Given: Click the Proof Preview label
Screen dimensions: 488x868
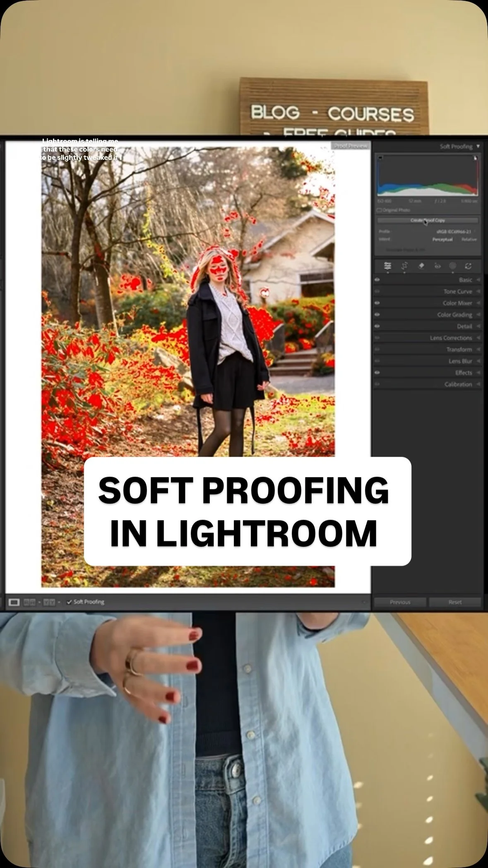Looking at the screenshot, I should pos(351,146).
